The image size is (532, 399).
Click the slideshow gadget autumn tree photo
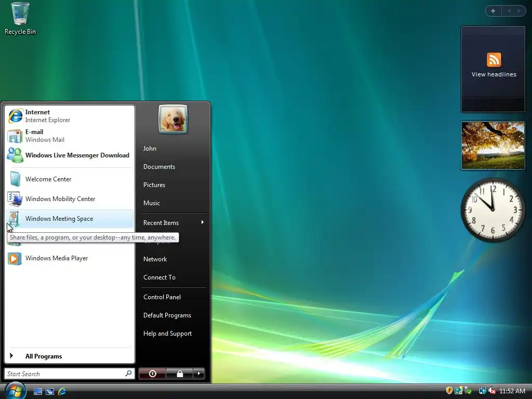[493, 145]
